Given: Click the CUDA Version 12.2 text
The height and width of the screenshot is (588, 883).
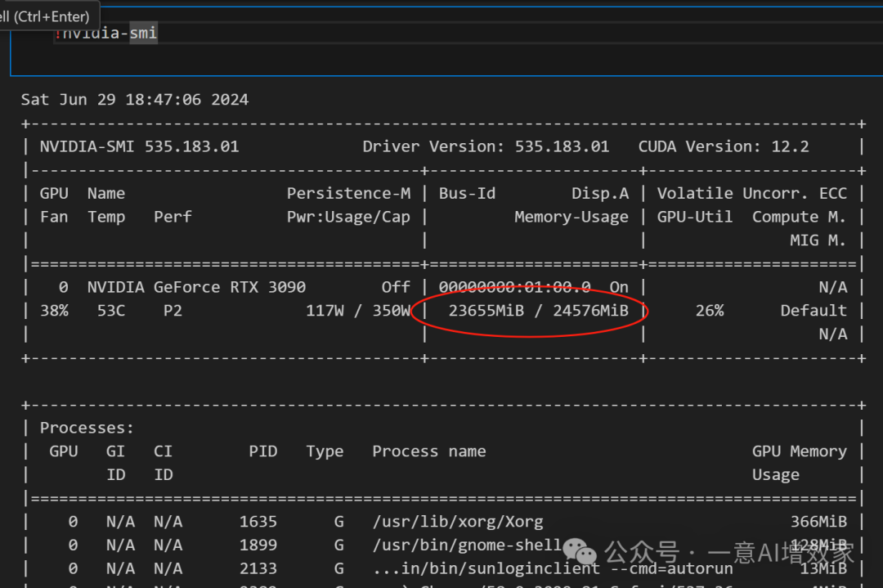Looking at the screenshot, I should (x=724, y=147).
